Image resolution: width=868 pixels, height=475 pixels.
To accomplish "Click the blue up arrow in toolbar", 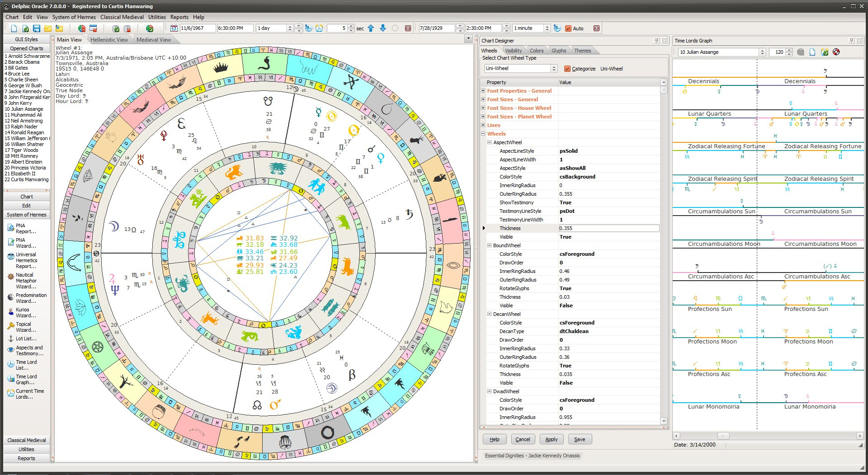I will [x=371, y=28].
